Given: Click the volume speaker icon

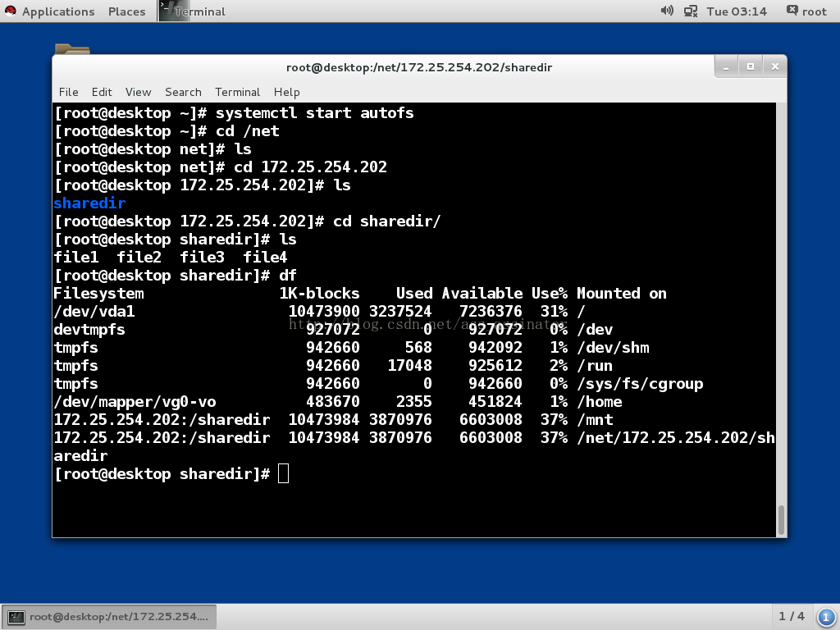Looking at the screenshot, I should pos(666,11).
